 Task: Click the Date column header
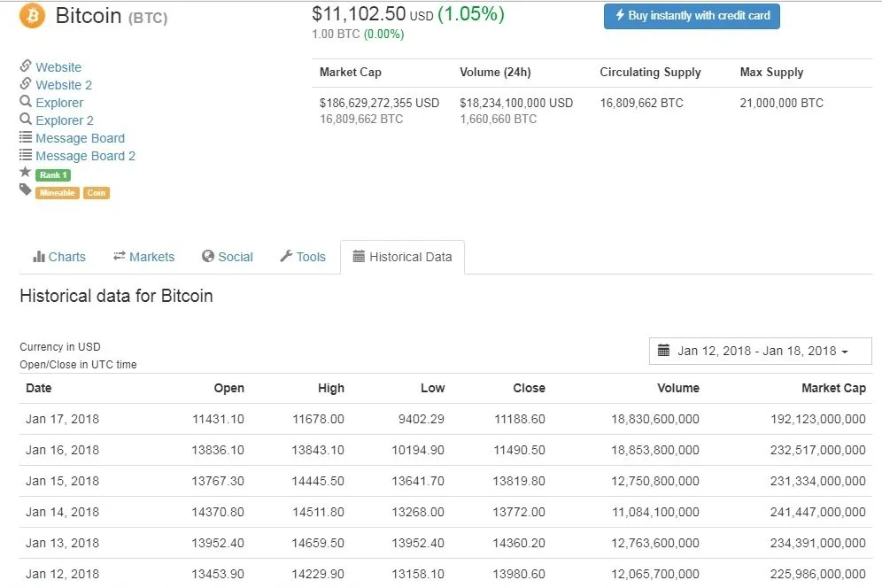[39, 388]
